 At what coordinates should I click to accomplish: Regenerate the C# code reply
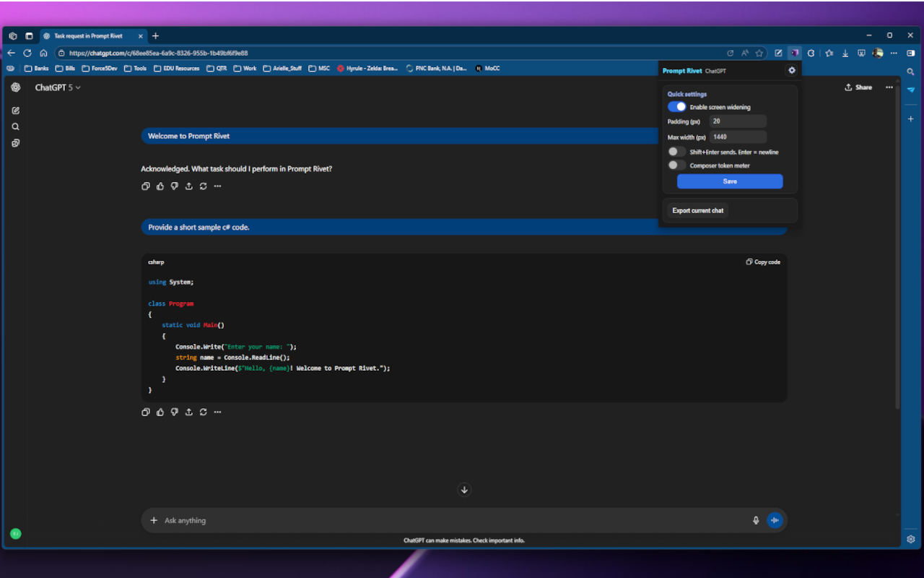pos(204,413)
